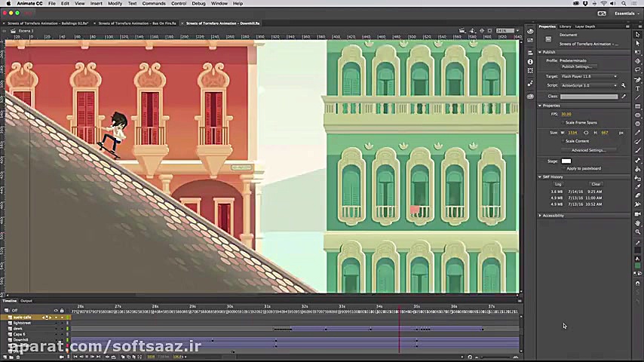
Task: Select the Text tool
Action: click(x=637, y=88)
